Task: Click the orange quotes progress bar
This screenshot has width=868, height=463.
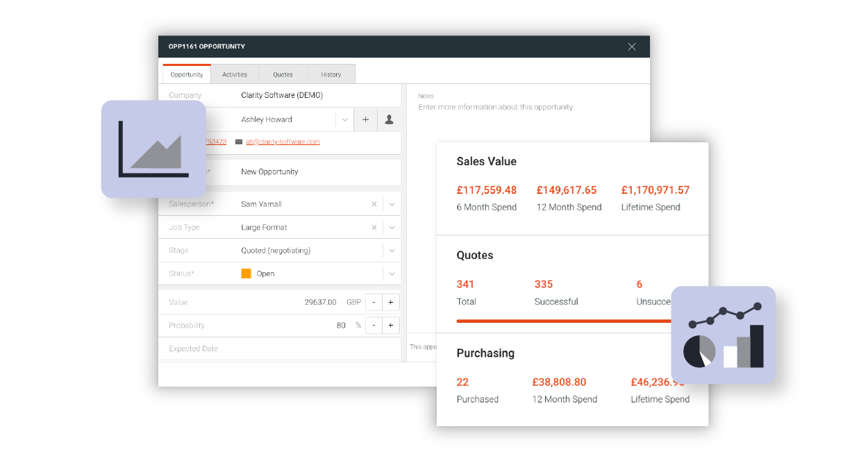Action: [564, 321]
